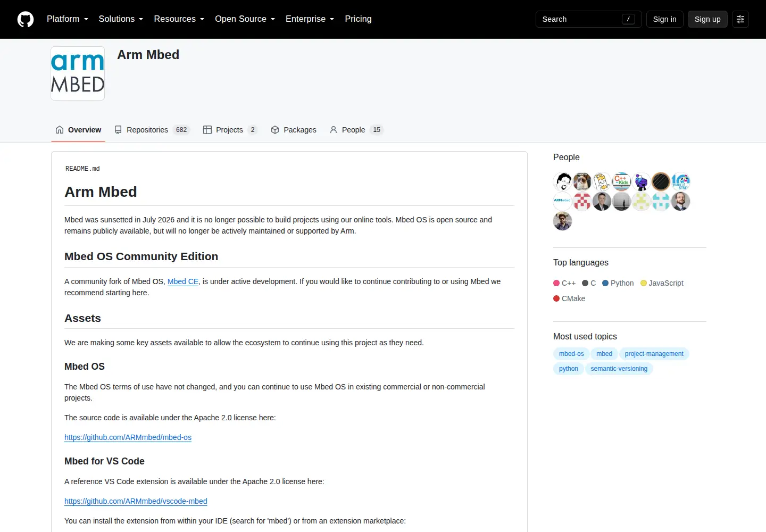Click the Top languages heading
This screenshot has height=532, width=766.
[581, 262]
